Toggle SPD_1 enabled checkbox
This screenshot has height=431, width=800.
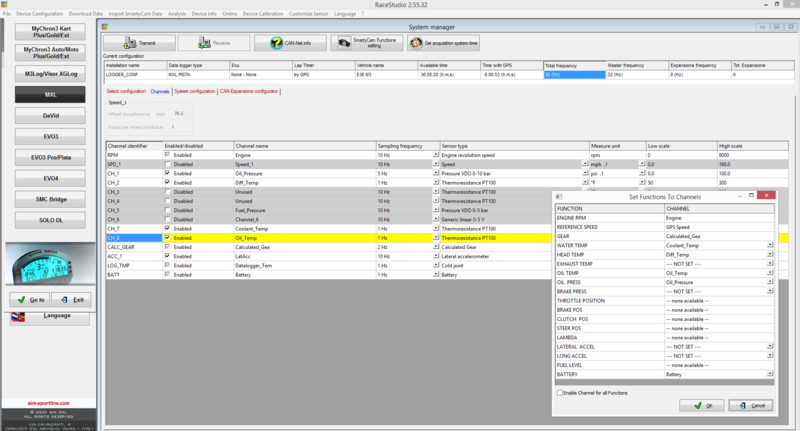tap(167, 164)
